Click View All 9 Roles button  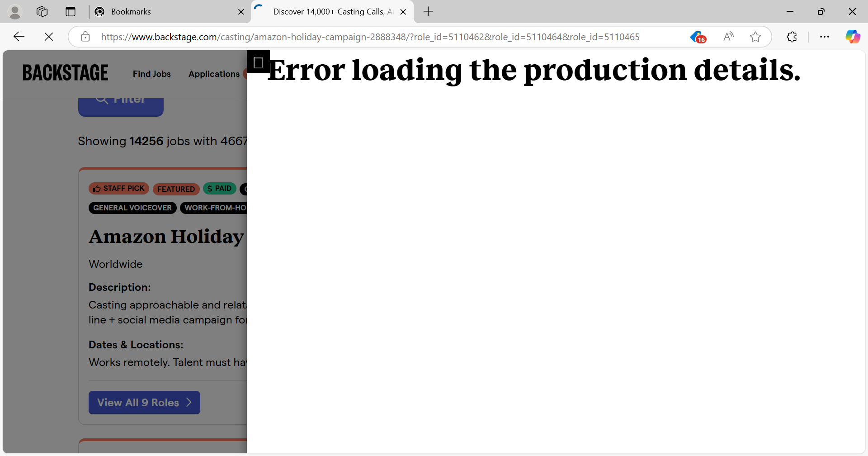(x=144, y=403)
